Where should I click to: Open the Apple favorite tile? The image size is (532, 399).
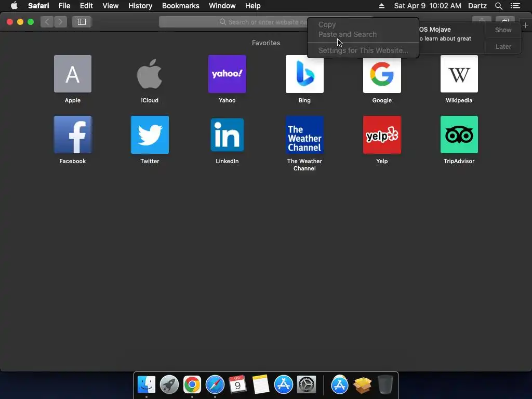point(73,74)
